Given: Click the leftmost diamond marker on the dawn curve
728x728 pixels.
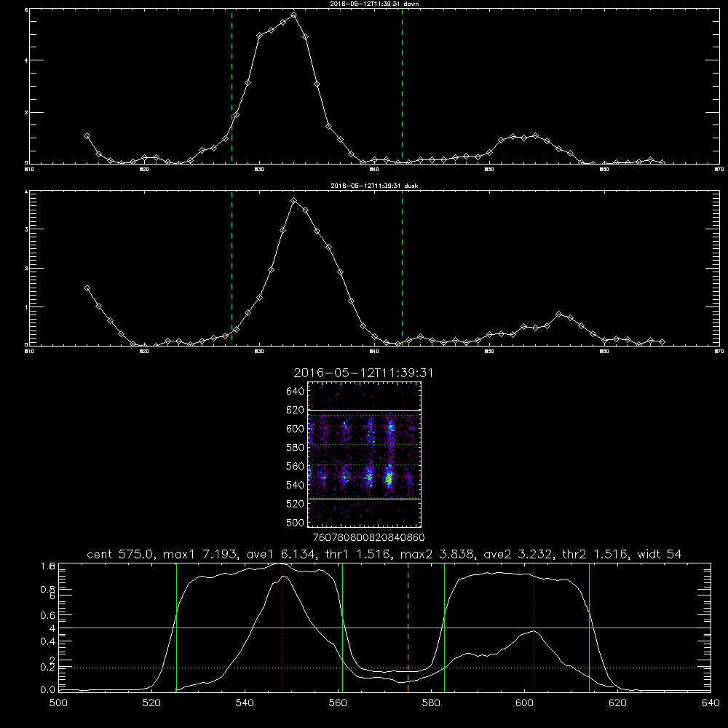Looking at the screenshot, I should [87, 135].
